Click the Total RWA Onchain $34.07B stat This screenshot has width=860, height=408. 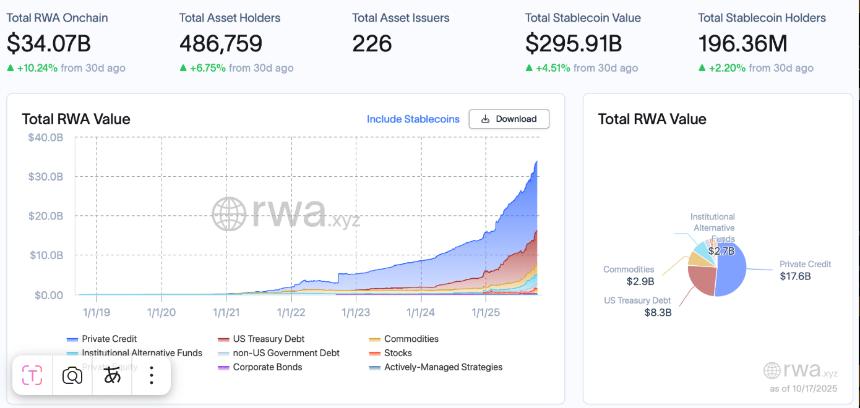click(x=47, y=44)
